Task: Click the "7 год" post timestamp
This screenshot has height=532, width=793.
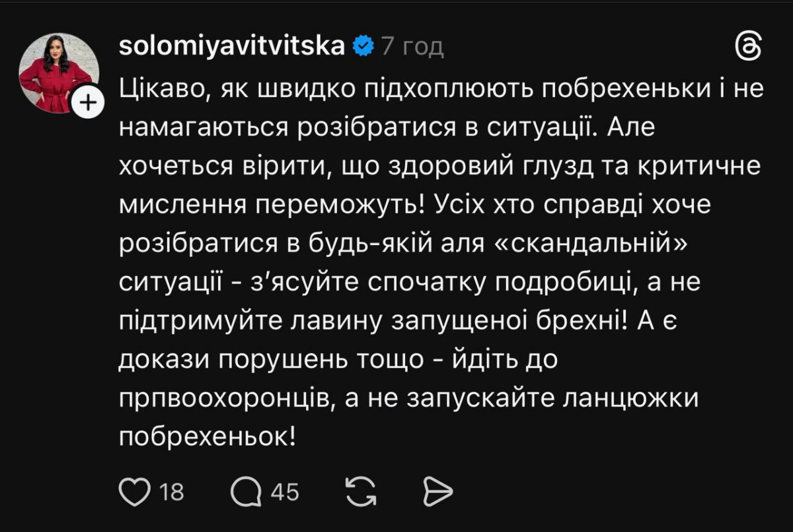Action: 413,47
